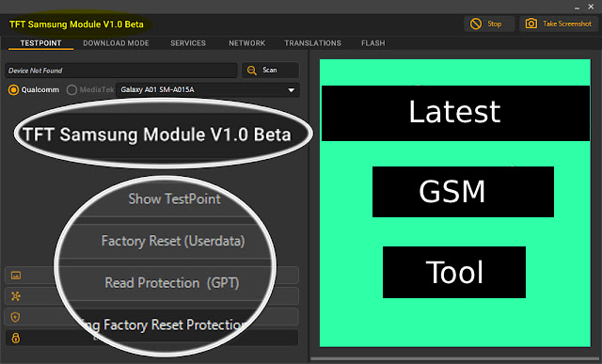Open the TRANSLATIONS tab
Viewport: 602px width, 364px height.
(x=312, y=43)
